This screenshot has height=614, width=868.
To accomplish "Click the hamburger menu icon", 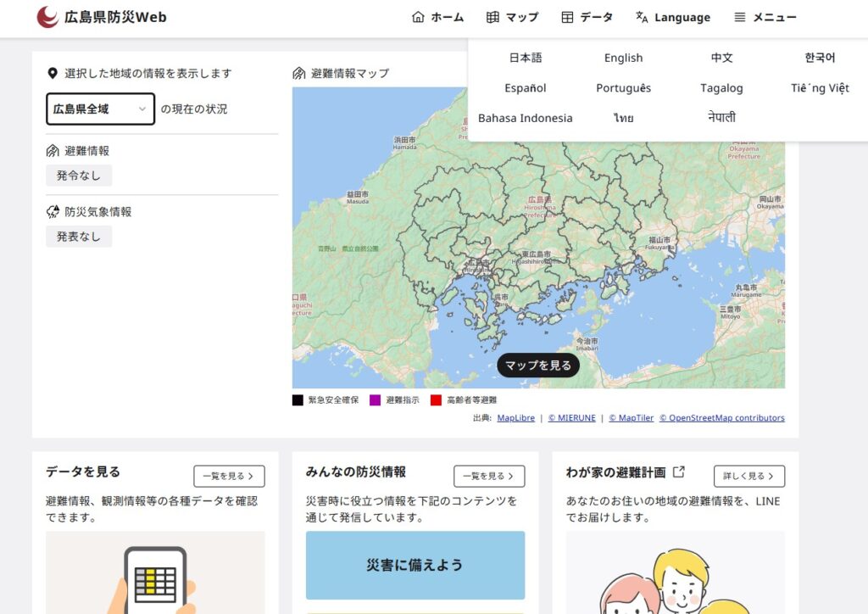I will pos(740,17).
